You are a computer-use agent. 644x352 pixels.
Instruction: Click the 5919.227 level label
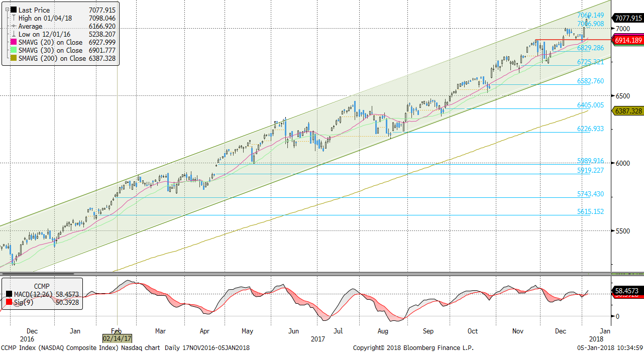(x=590, y=170)
